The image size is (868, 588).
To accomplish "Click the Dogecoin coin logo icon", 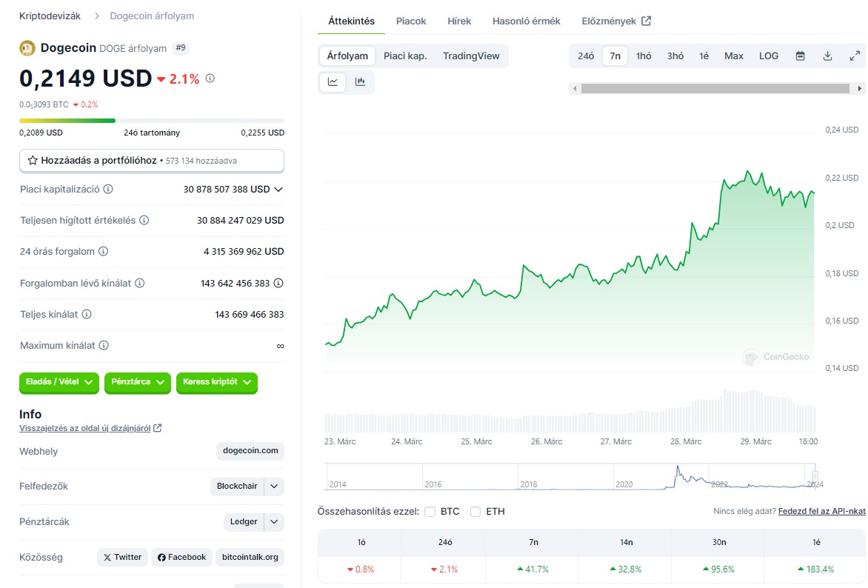I will 27,48.
